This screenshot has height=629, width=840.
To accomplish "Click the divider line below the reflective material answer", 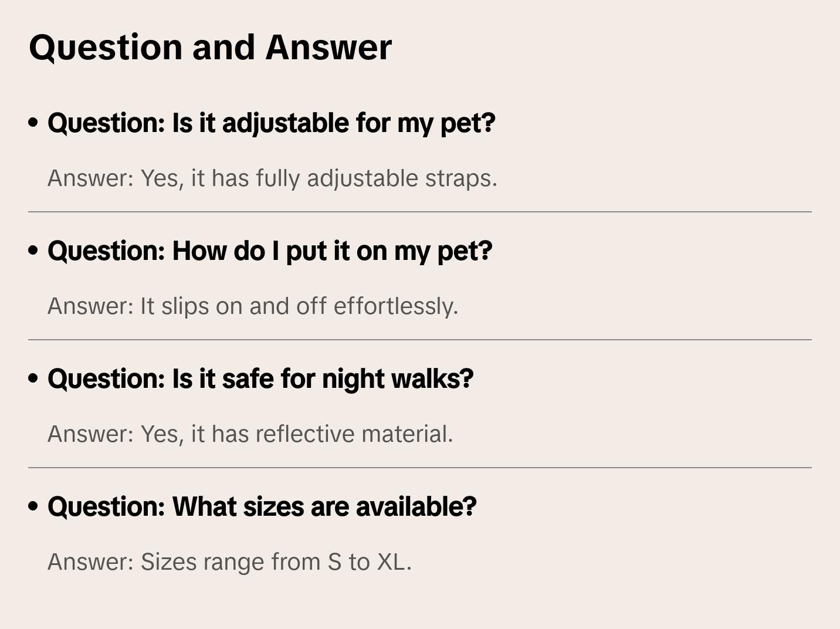I will (x=420, y=468).
